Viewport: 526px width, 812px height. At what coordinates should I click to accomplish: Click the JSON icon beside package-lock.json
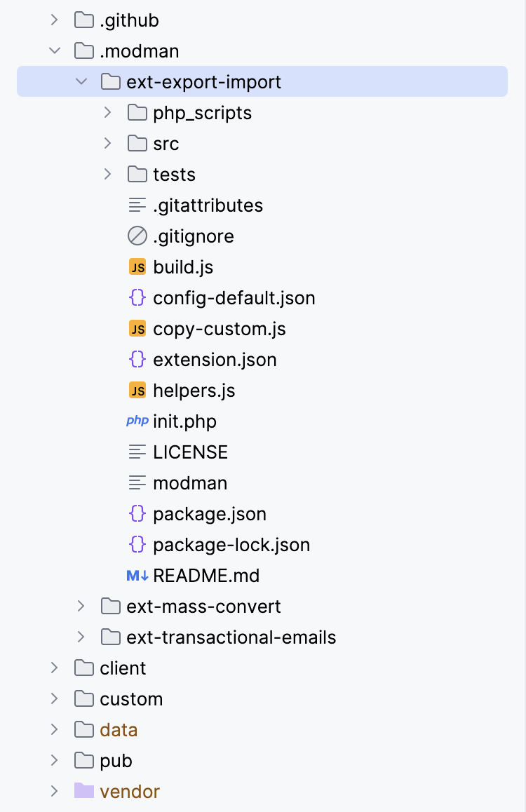[137, 545]
